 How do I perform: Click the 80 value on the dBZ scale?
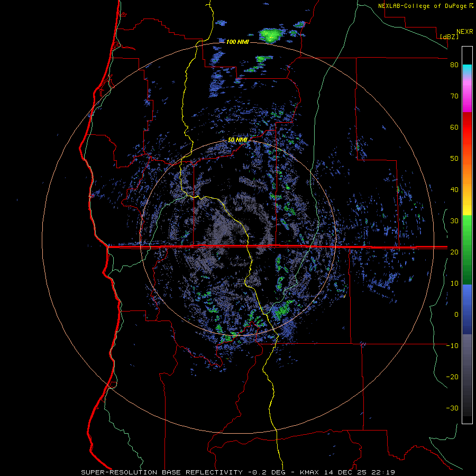point(454,65)
